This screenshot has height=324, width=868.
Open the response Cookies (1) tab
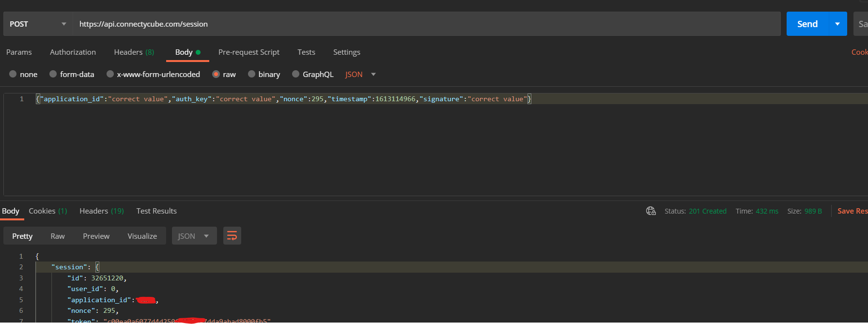[x=48, y=211]
